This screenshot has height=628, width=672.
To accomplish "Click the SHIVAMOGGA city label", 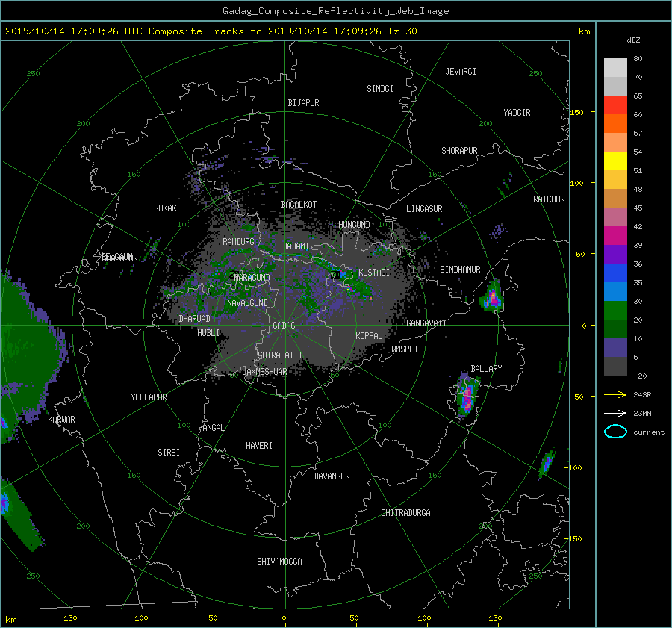I will pyautogui.click(x=279, y=561).
